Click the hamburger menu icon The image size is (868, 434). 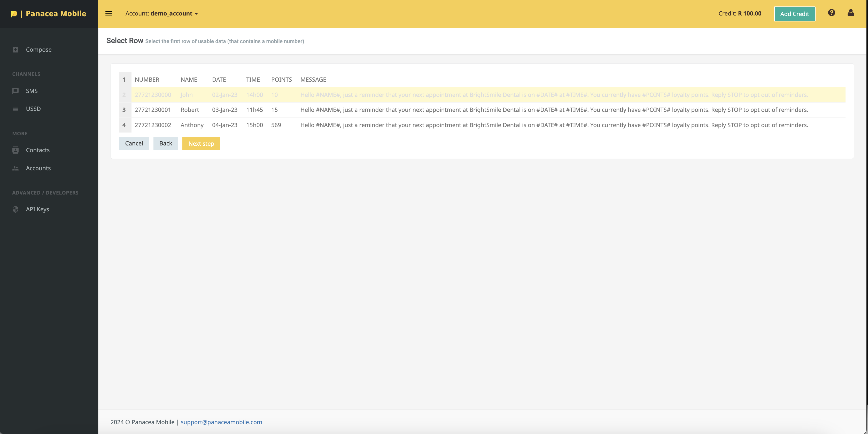109,13
